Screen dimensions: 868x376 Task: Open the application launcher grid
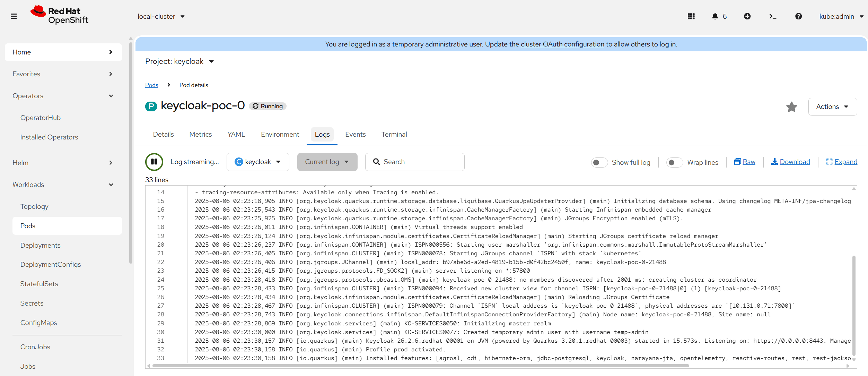click(x=691, y=16)
